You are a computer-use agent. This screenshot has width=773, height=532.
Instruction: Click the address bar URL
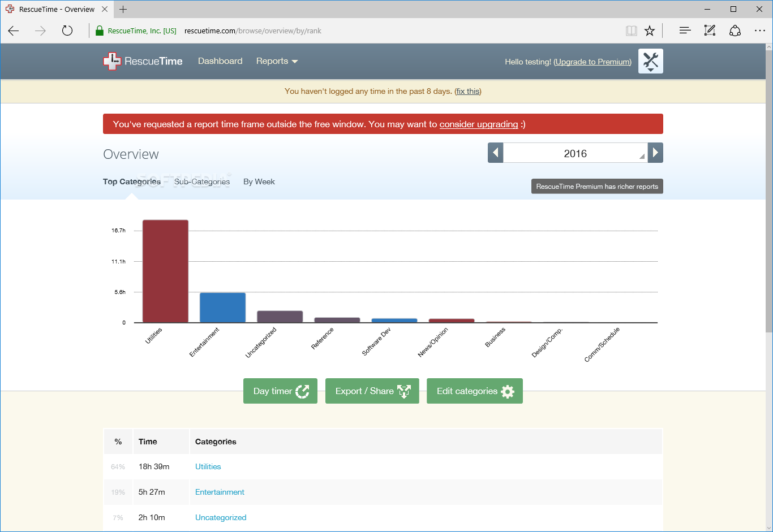[x=253, y=31]
